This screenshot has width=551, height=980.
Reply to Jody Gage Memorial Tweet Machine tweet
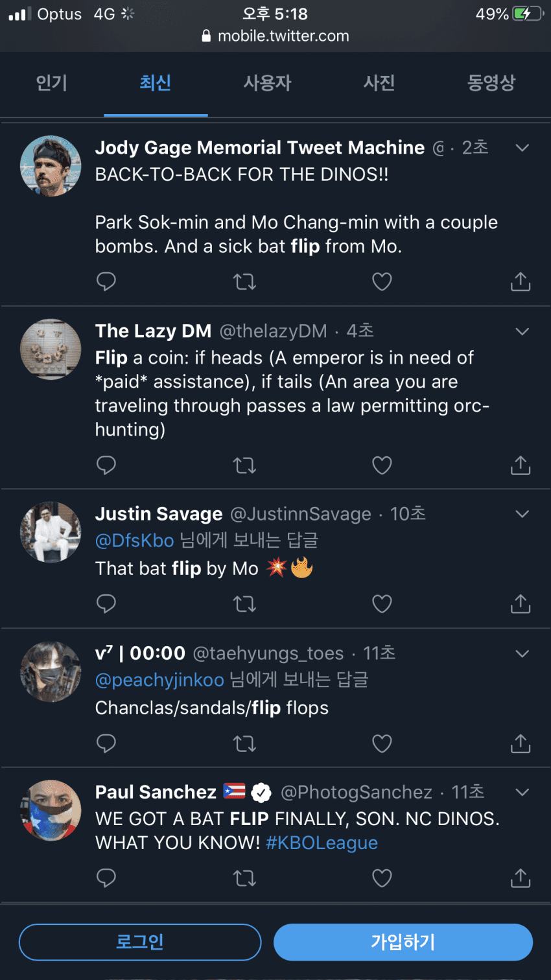(x=106, y=281)
